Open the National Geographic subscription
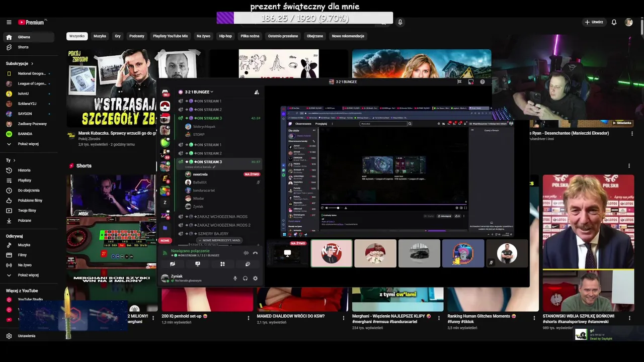The height and width of the screenshot is (362, 644). coord(29,73)
